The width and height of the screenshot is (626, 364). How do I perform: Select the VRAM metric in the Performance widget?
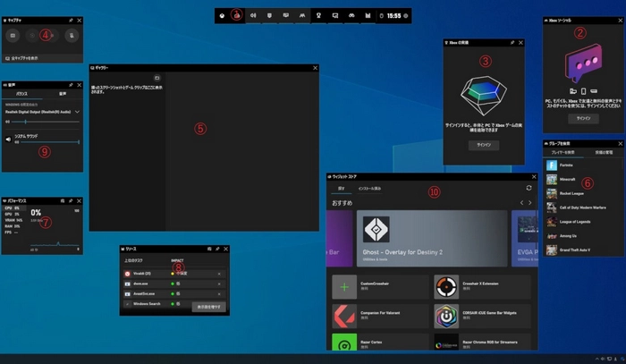click(13, 220)
